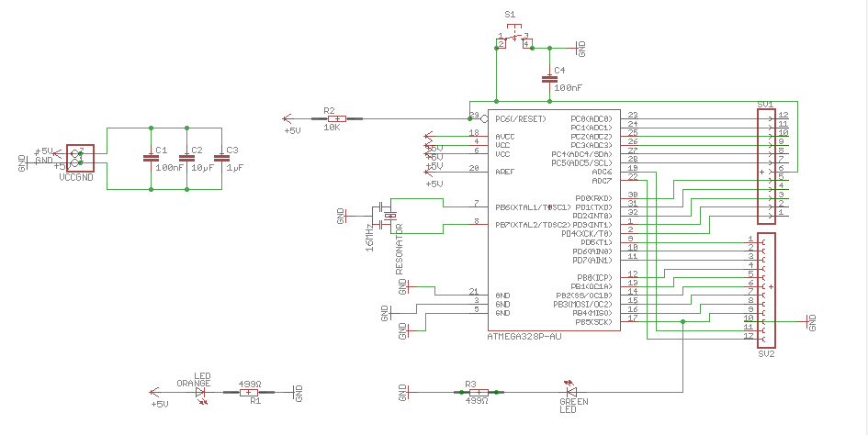Click pin number 29 at RESET
The height and width of the screenshot is (435, 868).
pyautogui.click(x=474, y=115)
